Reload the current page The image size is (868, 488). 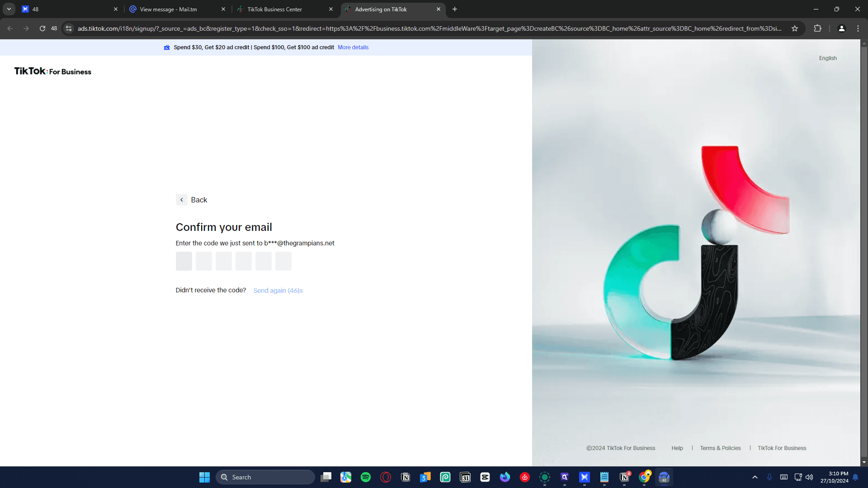pos(42,28)
